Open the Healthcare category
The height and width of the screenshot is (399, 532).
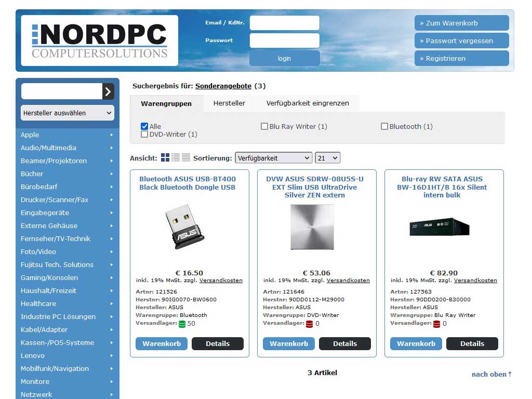point(38,303)
